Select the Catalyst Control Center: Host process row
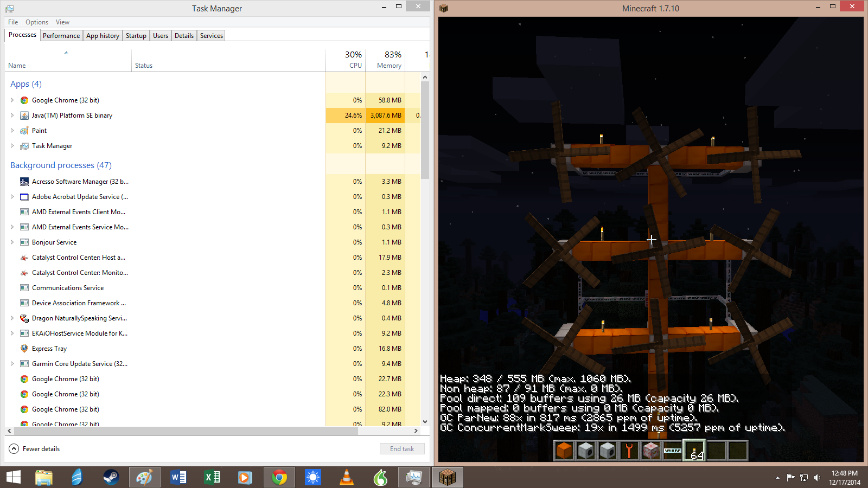868x488 pixels. [x=79, y=258]
